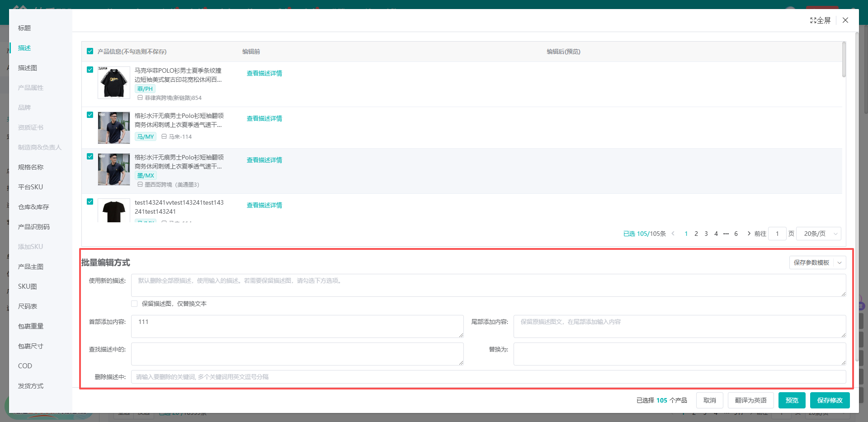
Task: Click the 马来-114 store icon
Action: pos(164,136)
